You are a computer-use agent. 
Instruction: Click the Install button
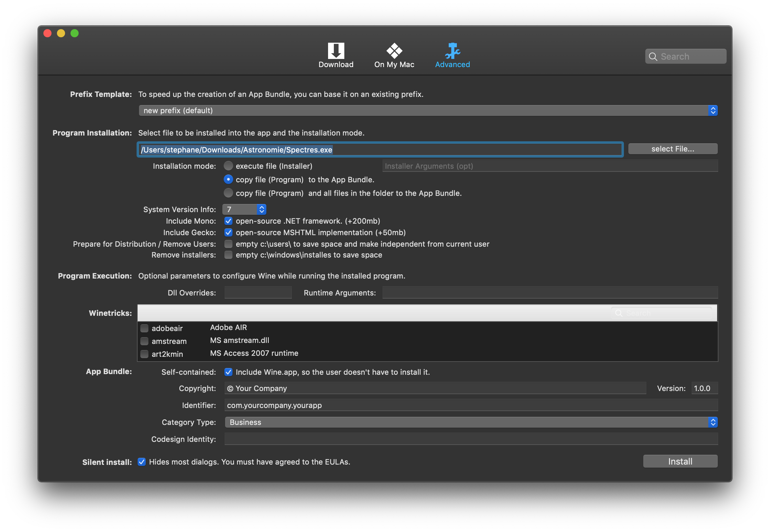[x=680, y=462]
